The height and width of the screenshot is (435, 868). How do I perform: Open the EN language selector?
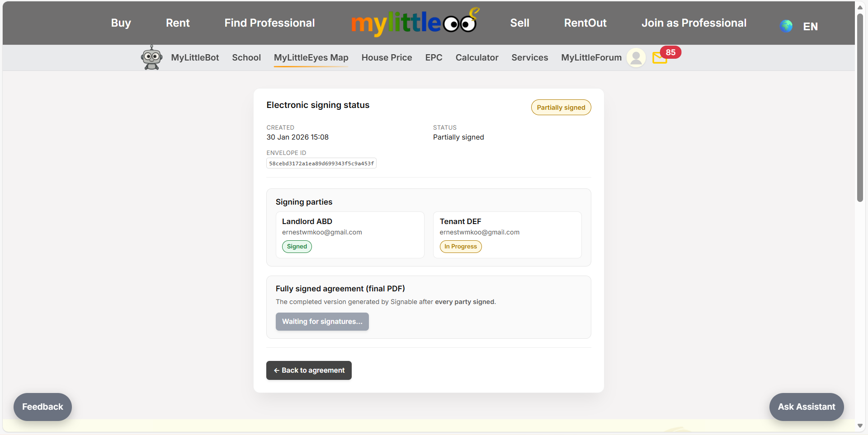810,26
